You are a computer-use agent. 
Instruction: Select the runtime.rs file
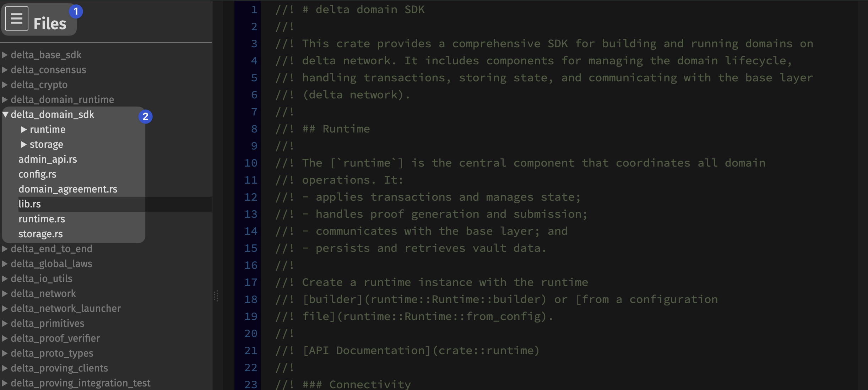[42, 219]
